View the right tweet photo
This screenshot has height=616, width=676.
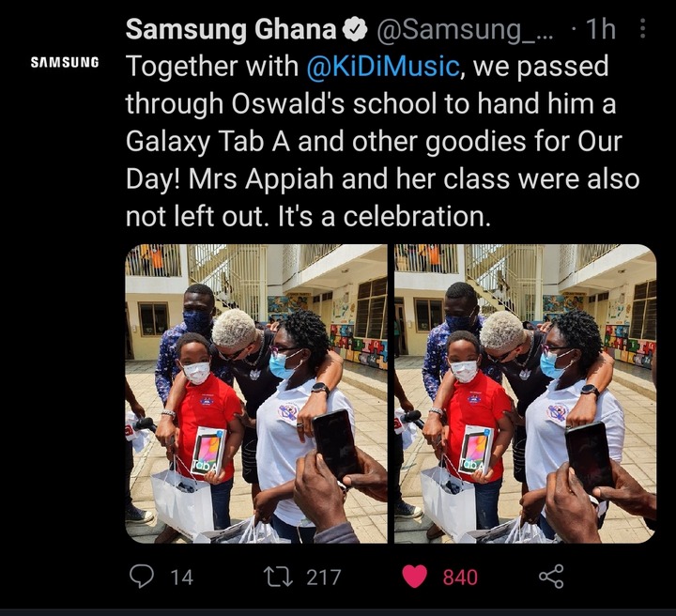click(525, 393)
